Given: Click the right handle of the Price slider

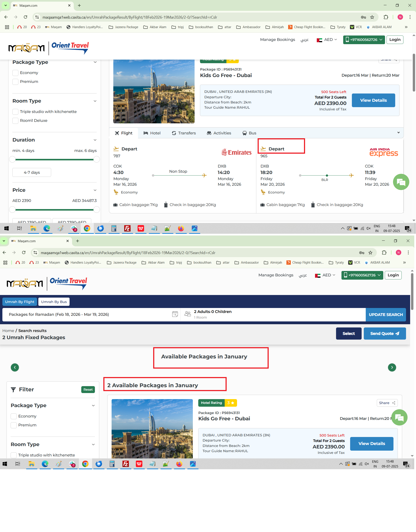Looking at the screenshot, I should 97,210.
